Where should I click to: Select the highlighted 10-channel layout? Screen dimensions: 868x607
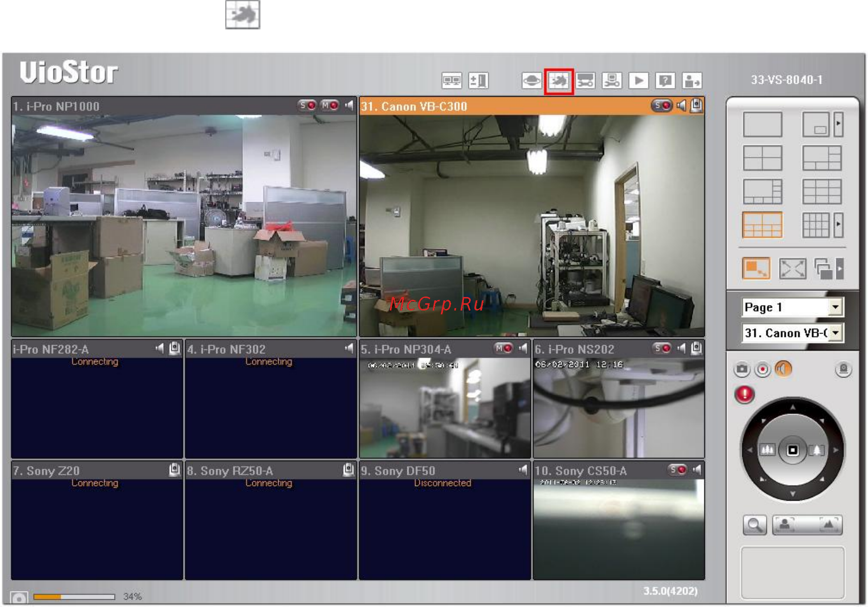[763, 225]
